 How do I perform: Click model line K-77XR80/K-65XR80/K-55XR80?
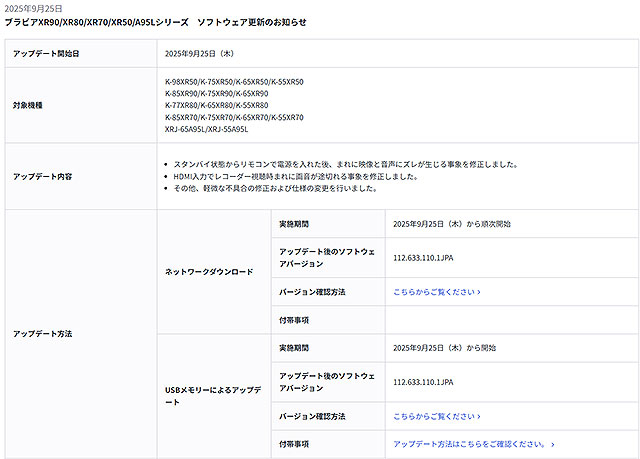(x=217, y=105)
